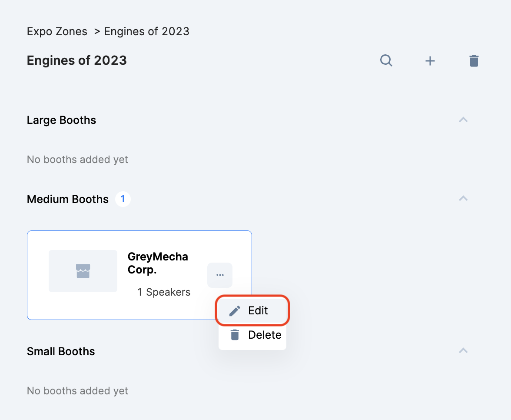Viewport: 511px width, 420px height.
Task: Click the GreyMecha Corp. booth name
Action: point(158,263)
